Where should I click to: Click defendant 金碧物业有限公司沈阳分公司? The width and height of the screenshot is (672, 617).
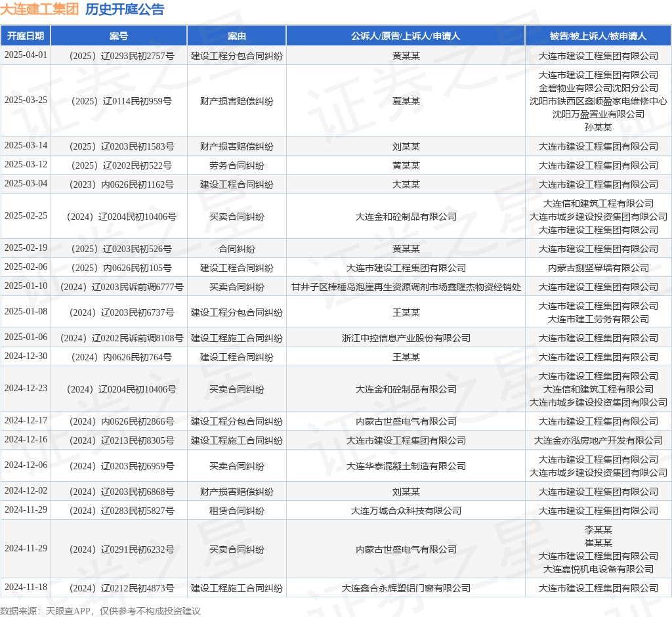[598, 88]
